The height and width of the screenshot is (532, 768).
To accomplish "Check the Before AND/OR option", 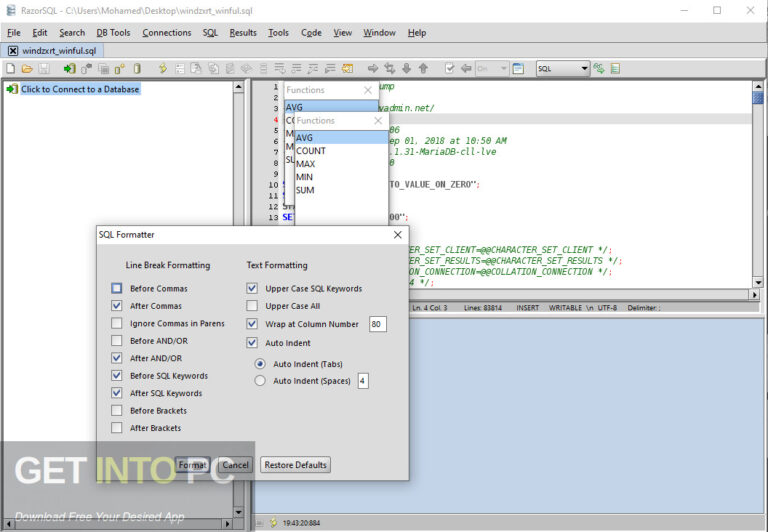I will 117,340.
